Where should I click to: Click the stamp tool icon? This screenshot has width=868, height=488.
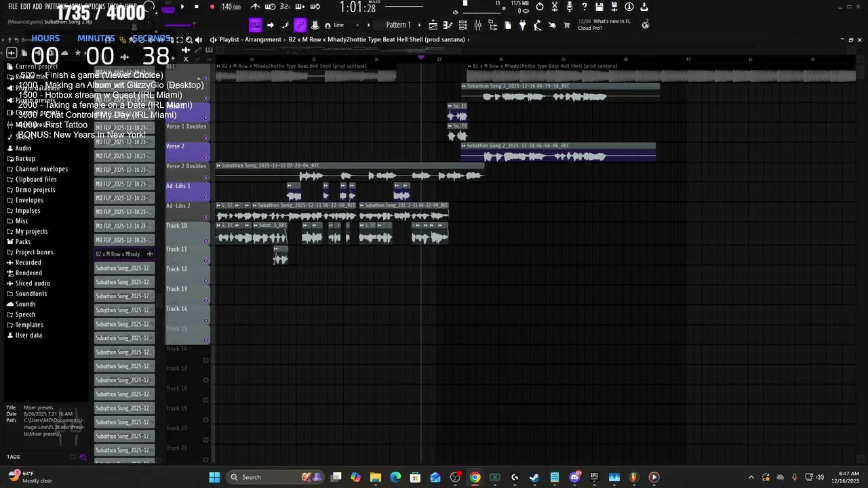(x=315, y=25)
